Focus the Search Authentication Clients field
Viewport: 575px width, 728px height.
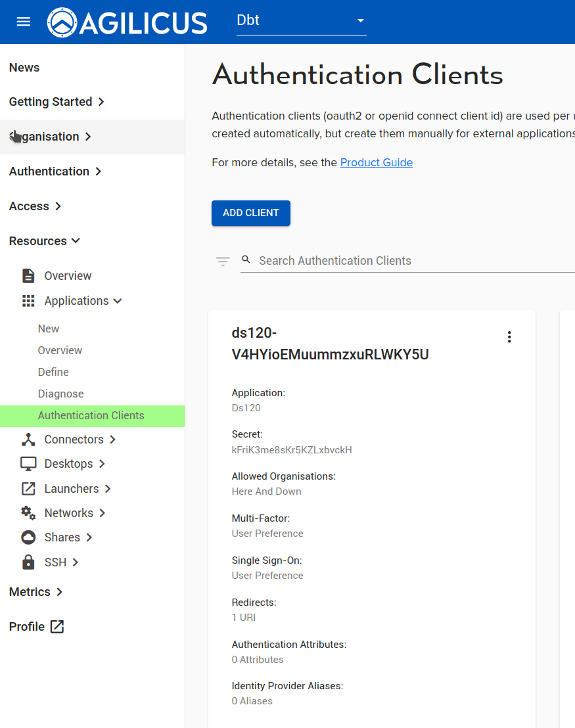tap(407, 261)
